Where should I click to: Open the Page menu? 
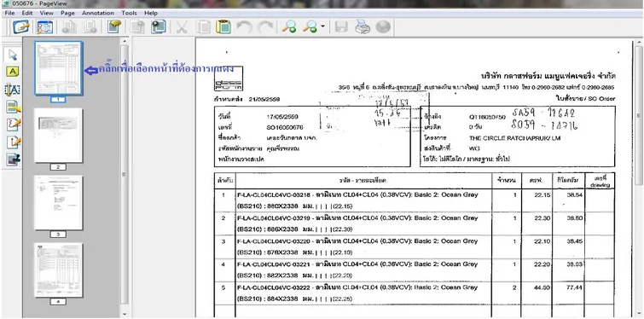[67, 13]
